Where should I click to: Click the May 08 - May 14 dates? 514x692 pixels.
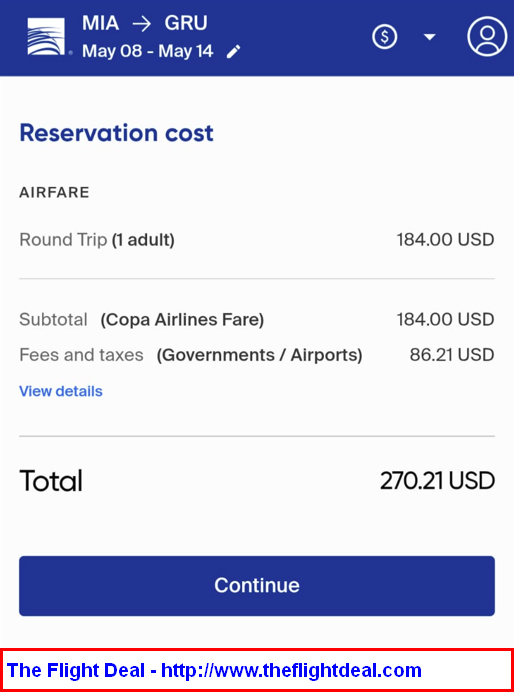[148, 52]
